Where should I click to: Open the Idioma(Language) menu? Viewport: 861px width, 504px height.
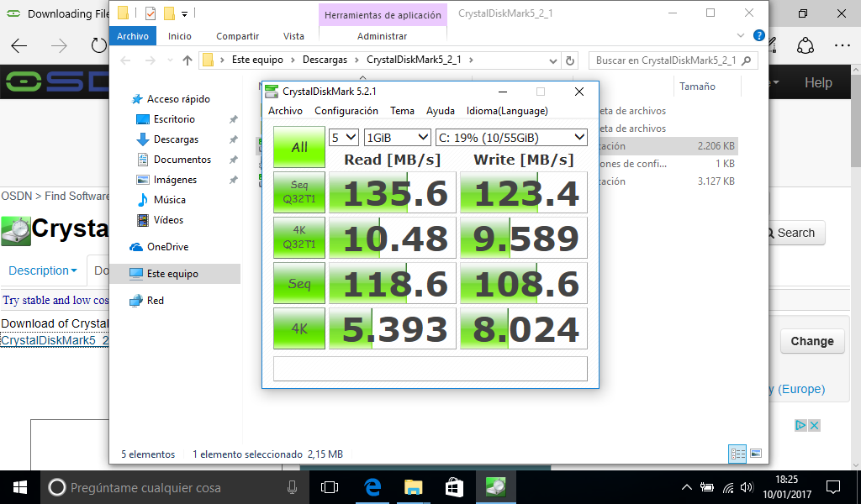(507, 111)
